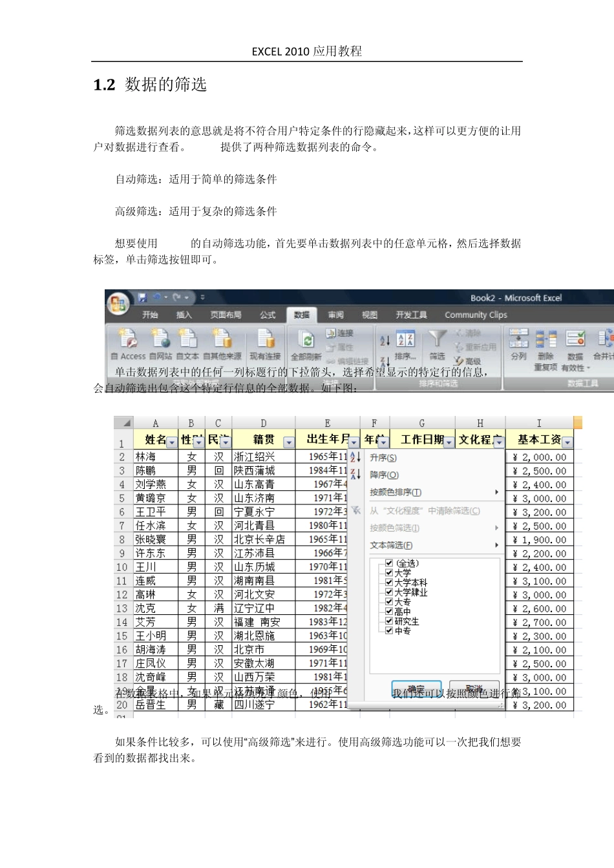614x868 pixels.
Task: Click the Undo icon in quick access toolbar
Action: [x=157, y=297]
